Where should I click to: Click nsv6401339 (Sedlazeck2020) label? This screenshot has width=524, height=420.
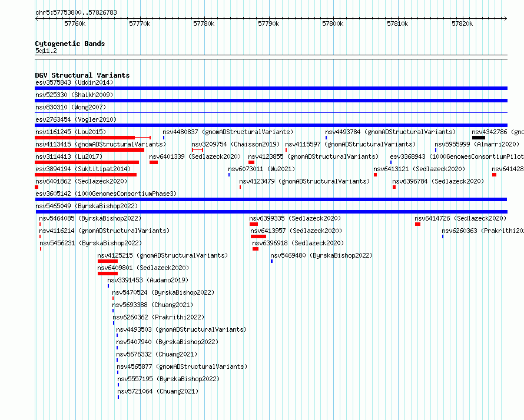tap(195, 156)
